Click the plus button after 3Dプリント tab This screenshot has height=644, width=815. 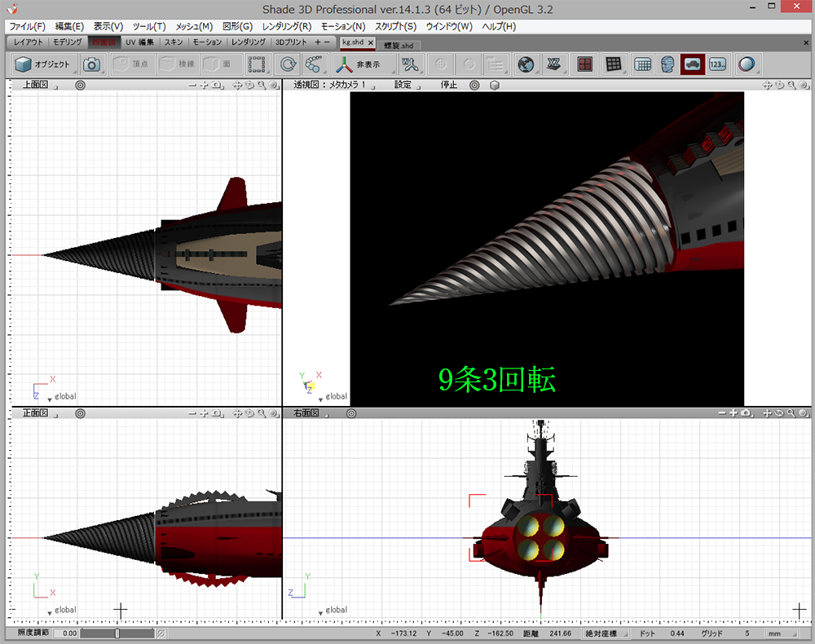click(318, 42)
